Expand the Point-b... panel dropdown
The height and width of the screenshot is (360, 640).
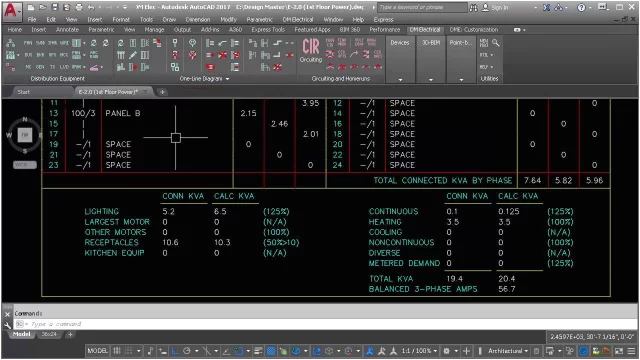click(461, 80)
